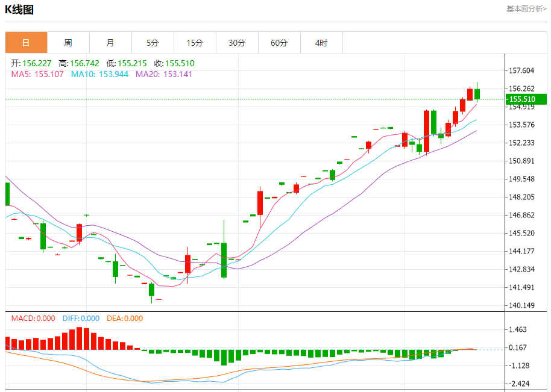This screenshot has height=392, width=551.
Task: Click the MA10 indicator label
Action: pos(99,74)
